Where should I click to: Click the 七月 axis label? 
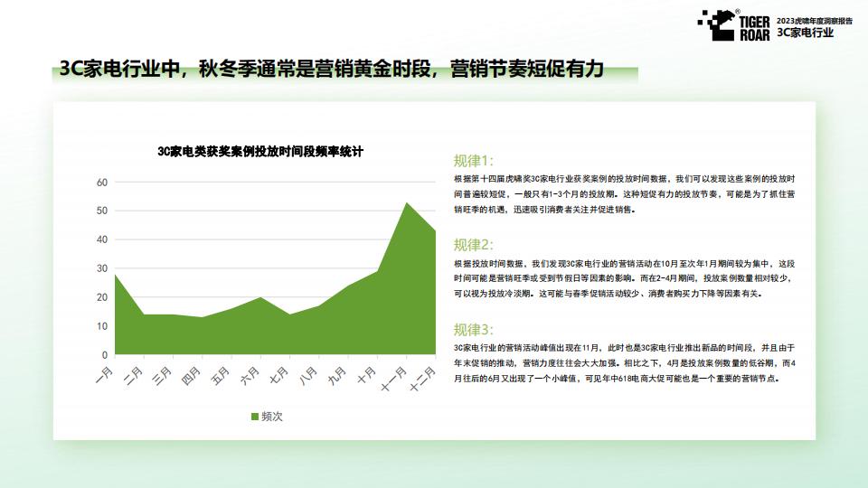pos(279,375)
